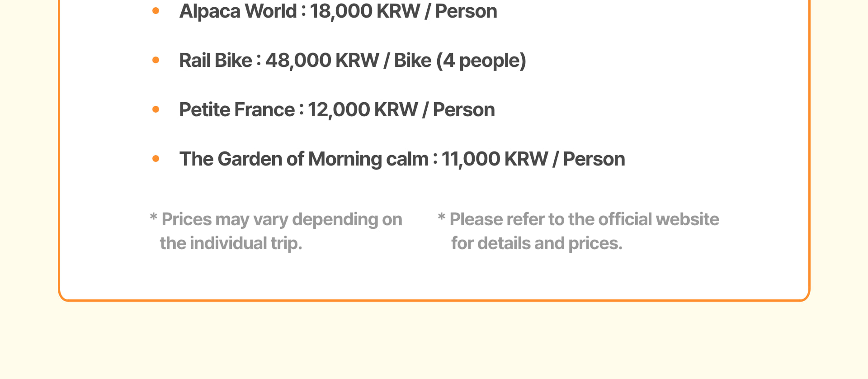This screenshot has width=868, height=379.
Task: Click the '12,000 KRW / Person' price
Action: tap(401, 109)
